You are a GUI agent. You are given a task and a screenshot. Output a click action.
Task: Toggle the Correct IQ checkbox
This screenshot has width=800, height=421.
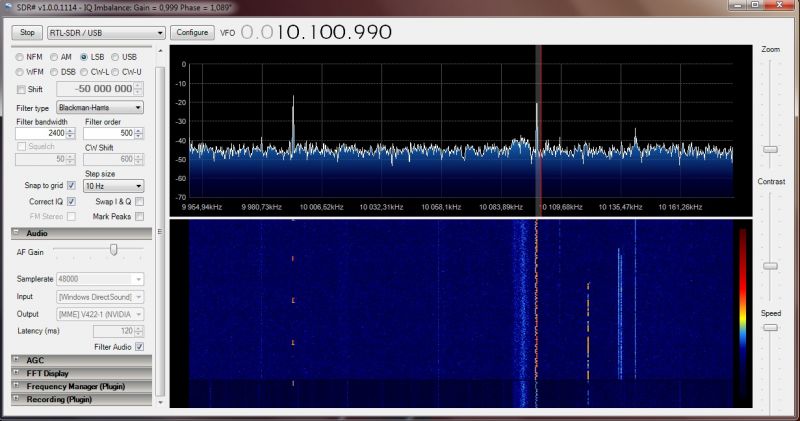point(71,202)
